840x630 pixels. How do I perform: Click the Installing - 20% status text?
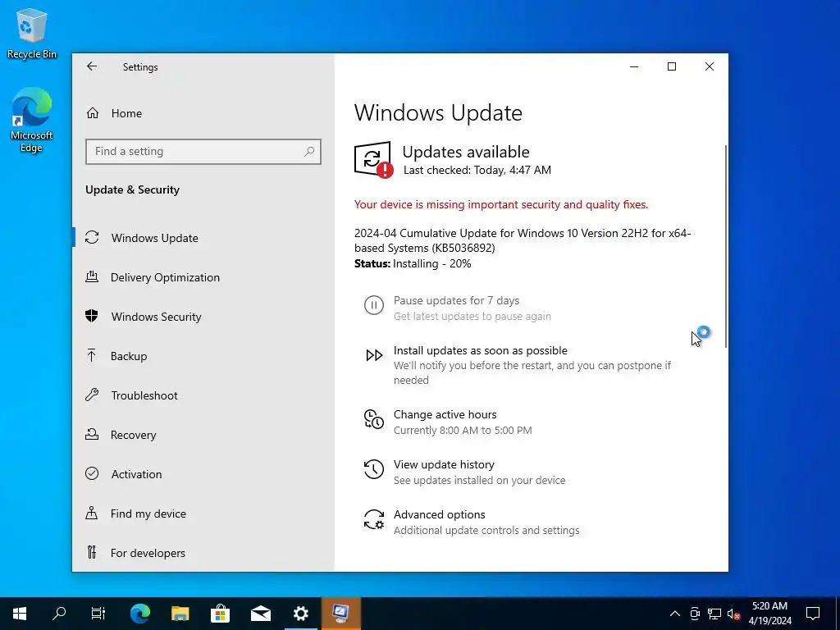431,263
